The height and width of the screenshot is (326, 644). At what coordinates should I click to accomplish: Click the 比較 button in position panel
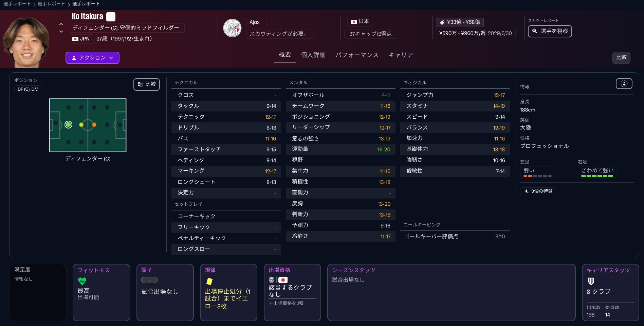[x=147, y=84]
